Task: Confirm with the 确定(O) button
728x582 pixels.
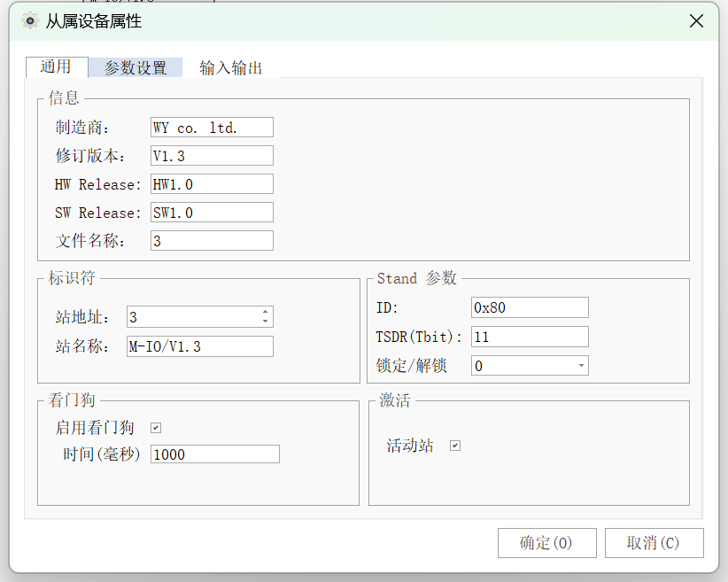Action: coord(547,543)
